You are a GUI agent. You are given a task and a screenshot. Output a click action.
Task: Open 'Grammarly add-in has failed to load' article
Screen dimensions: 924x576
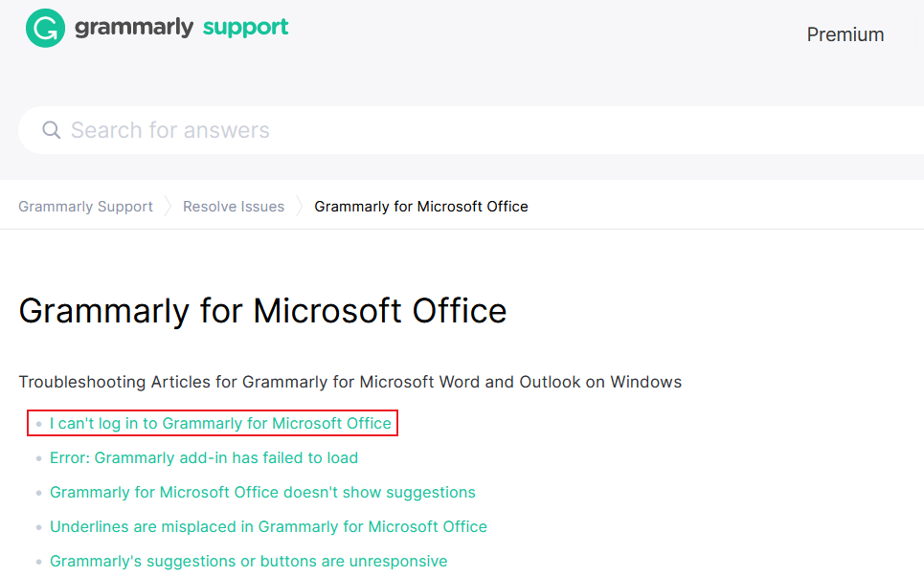coord(204,457)
